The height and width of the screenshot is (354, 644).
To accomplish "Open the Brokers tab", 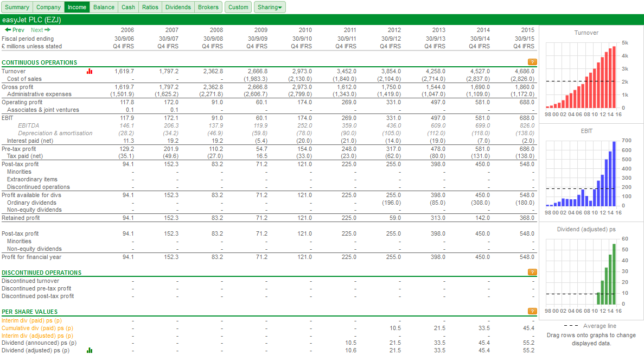I will coord(208,7).
